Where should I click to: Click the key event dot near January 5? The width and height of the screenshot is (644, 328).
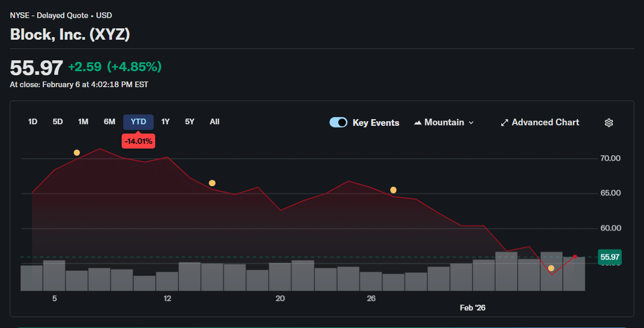(x=77, y=153)
